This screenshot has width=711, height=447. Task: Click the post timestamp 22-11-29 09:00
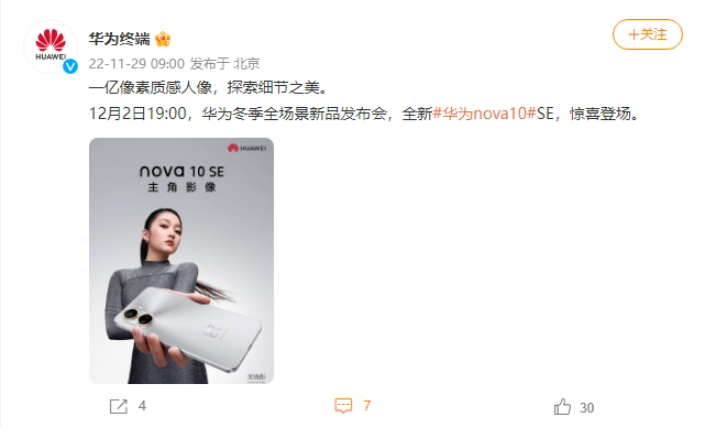(136, 64)
